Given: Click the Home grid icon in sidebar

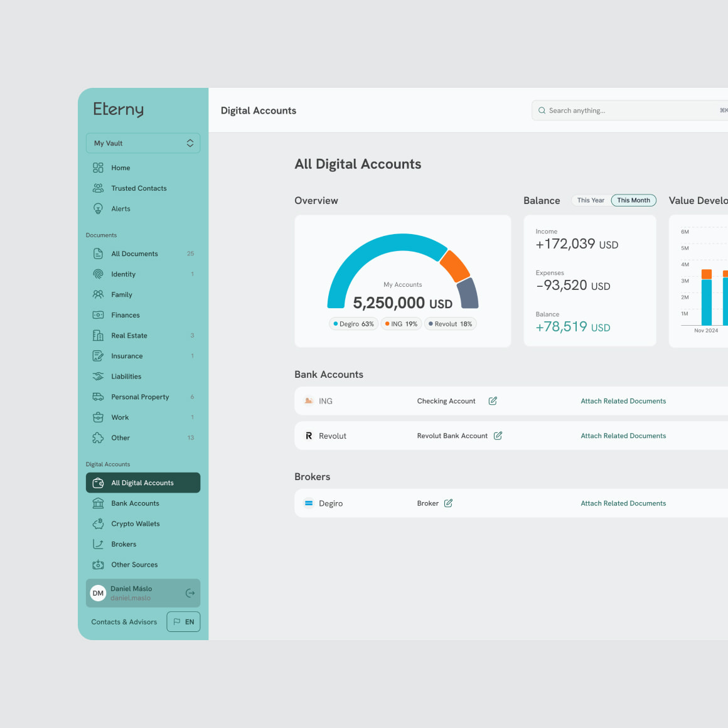Looking at the screenshot, I should tap(98, 168).
